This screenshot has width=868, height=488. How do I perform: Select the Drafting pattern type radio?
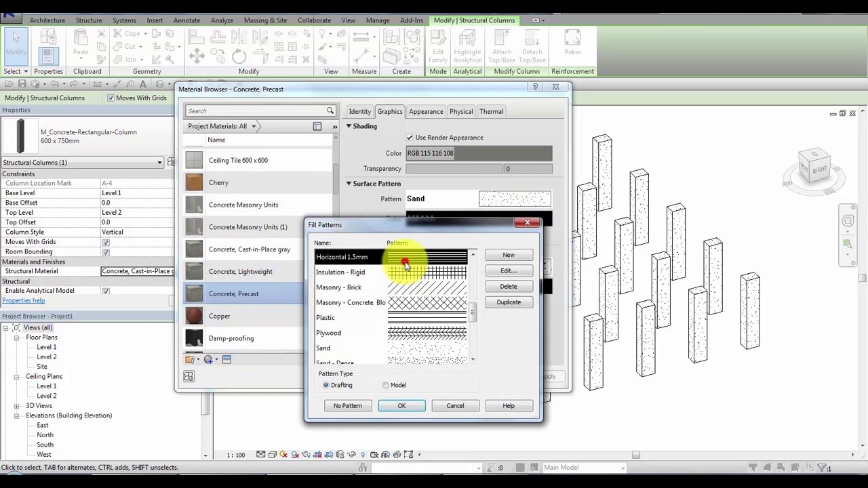pos(326,385)
